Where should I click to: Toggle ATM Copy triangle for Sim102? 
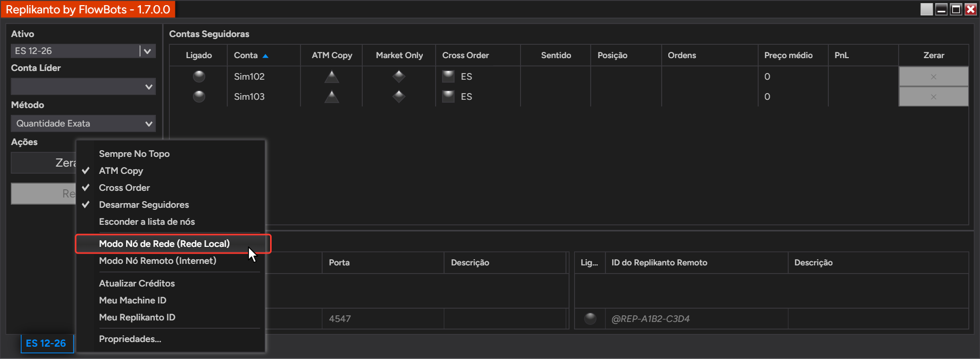(x=332, y=77)
